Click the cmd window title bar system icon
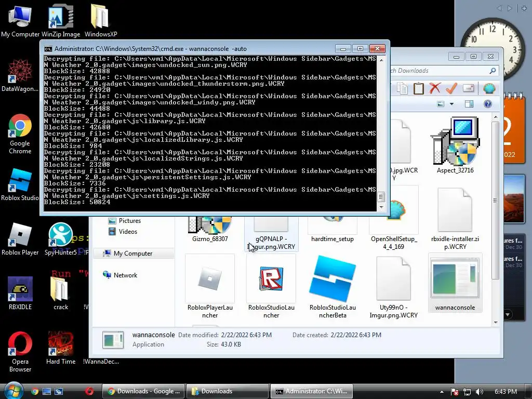 [x=48, y=49]
